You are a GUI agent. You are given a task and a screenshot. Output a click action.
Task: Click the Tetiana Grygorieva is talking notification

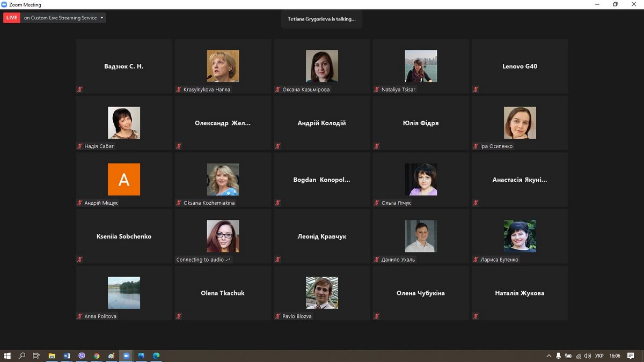pos(321,19)
